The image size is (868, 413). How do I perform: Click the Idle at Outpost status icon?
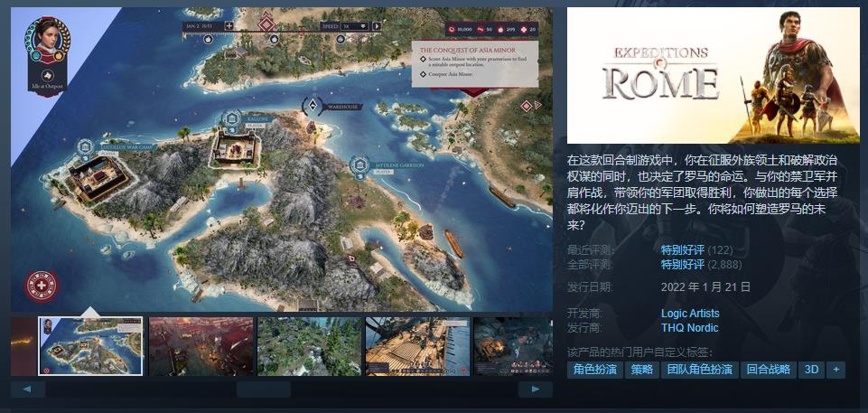(x=48, y=75)
